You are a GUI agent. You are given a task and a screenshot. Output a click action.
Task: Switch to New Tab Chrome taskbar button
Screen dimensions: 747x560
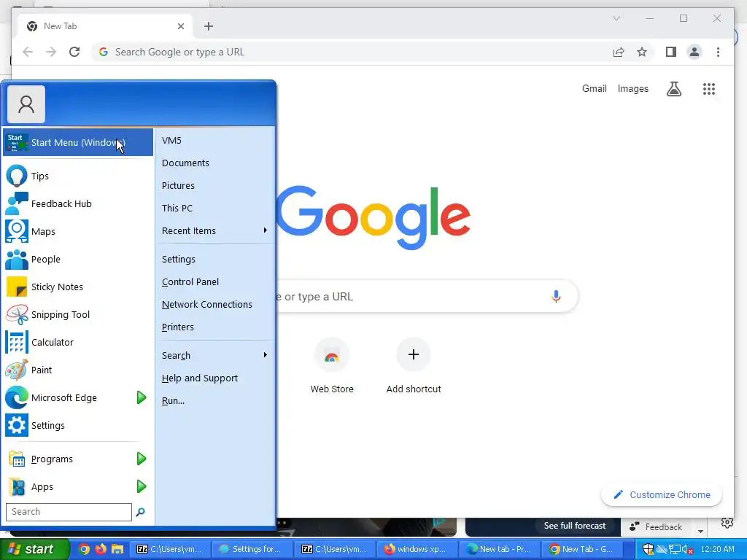click(581, 549)
